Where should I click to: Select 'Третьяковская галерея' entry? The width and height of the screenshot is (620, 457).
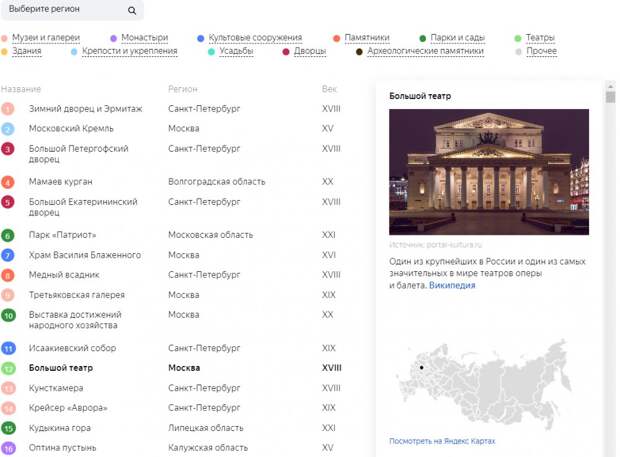coord(77,295)
